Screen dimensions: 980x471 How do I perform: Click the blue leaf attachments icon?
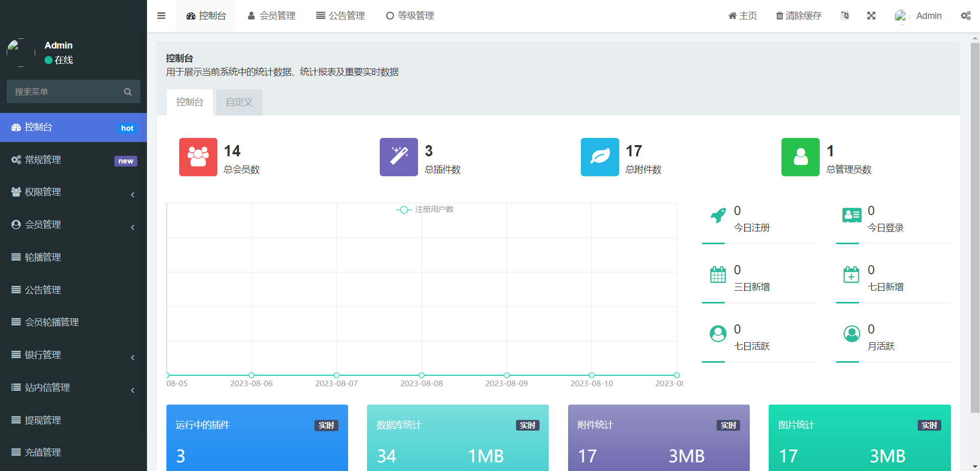tap(600, 157)
